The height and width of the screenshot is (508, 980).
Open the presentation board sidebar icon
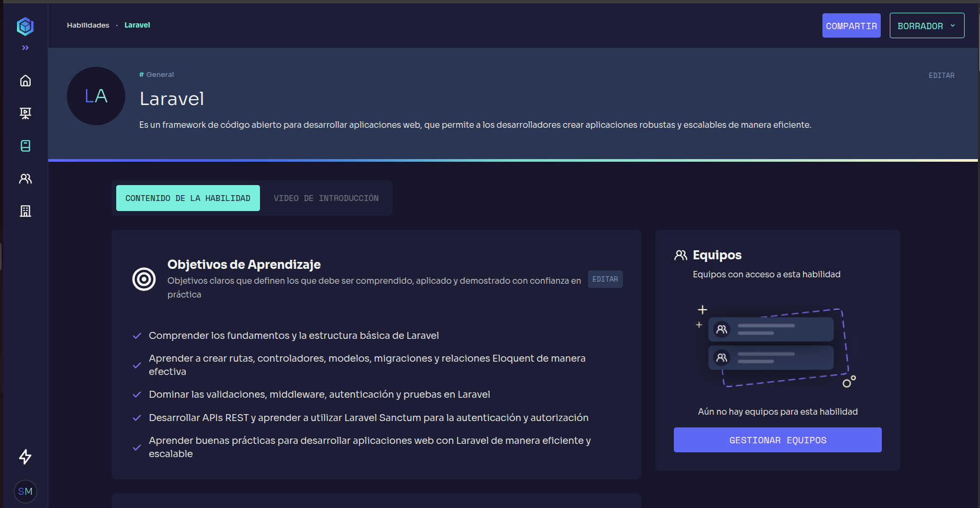click(25, 113)
